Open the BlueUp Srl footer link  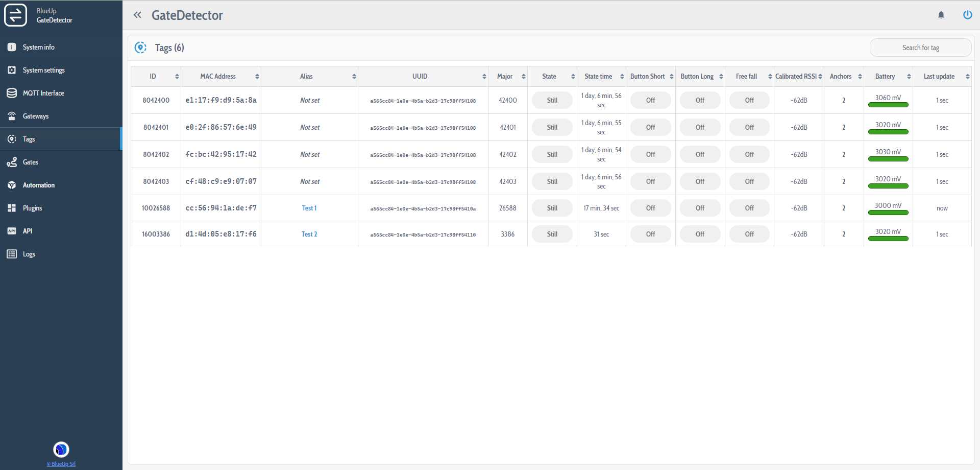click(61, 464)
